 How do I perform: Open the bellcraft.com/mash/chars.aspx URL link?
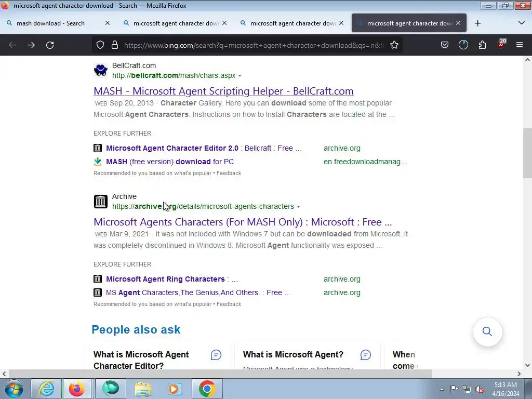pos(174,75)
